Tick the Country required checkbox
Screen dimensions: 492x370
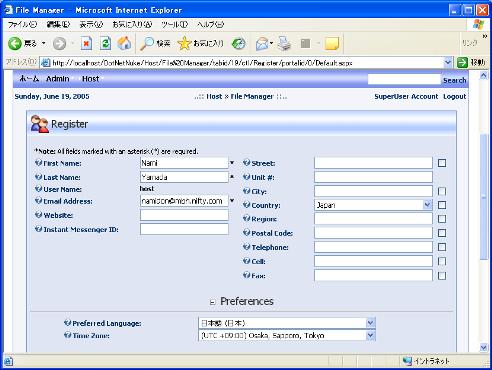coord(442,205)
